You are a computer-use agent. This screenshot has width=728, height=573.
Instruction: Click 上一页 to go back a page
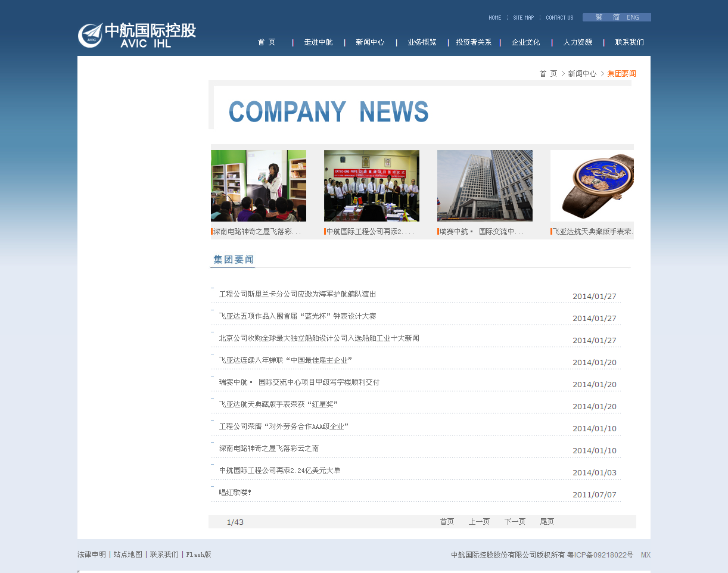[479, 521]
